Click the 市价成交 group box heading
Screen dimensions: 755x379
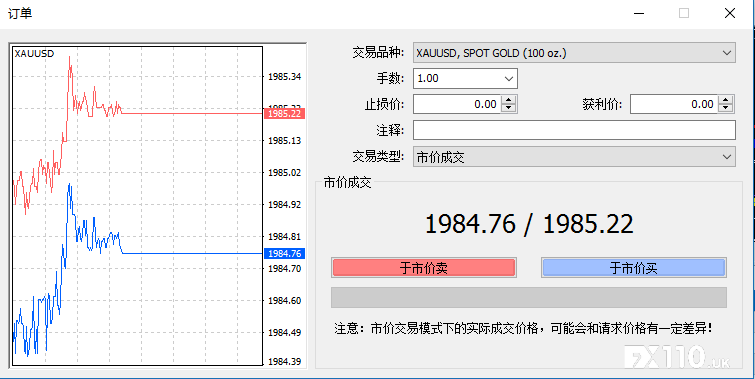347,183
